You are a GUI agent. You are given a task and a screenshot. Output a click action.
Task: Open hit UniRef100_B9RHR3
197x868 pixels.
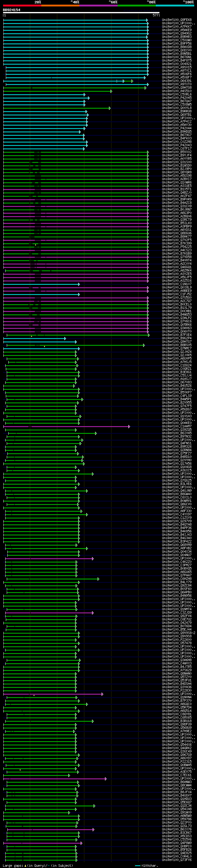coord(177,37)
